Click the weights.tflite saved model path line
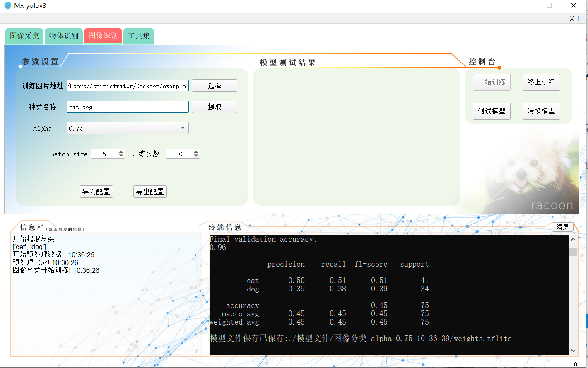The height and width of the screenshot is (368, 588). pos(361,338)
